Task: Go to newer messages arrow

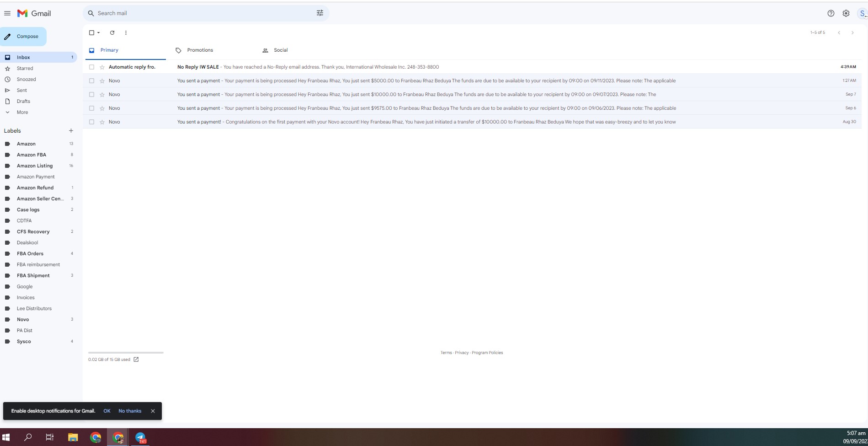Action: click(839, 32)
